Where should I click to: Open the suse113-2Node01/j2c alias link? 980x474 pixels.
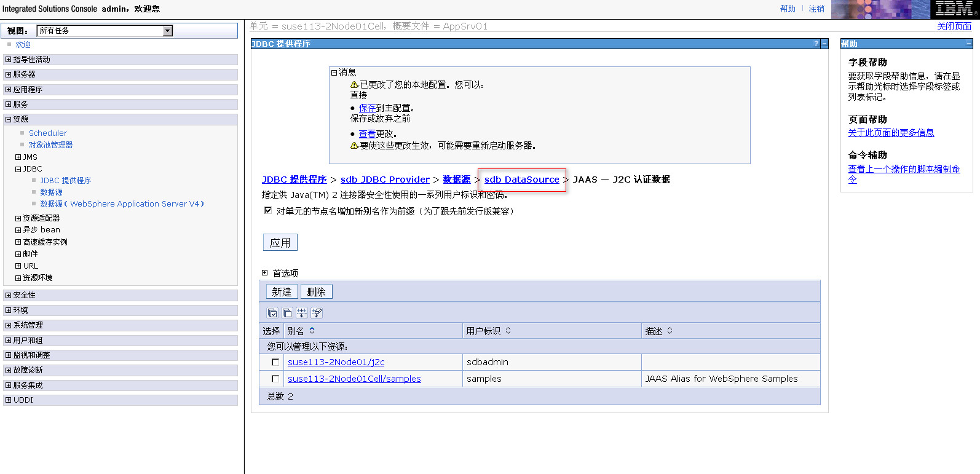(336, 362)
